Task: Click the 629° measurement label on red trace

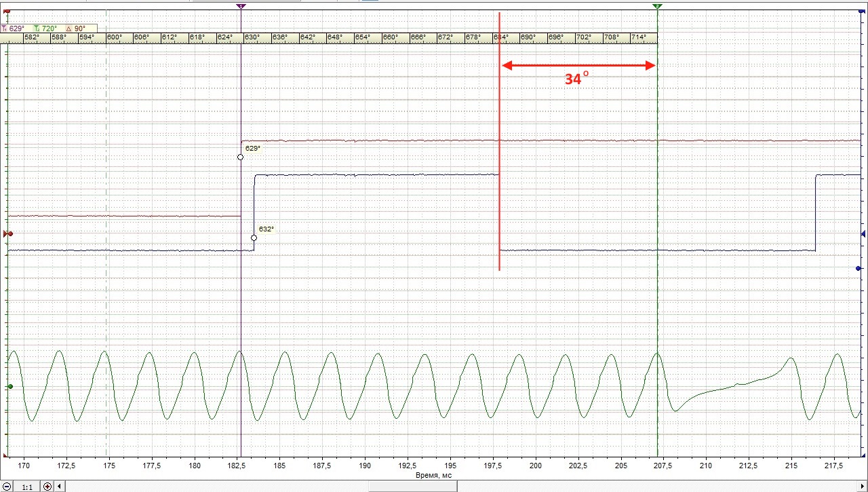Action: (253, 148)
